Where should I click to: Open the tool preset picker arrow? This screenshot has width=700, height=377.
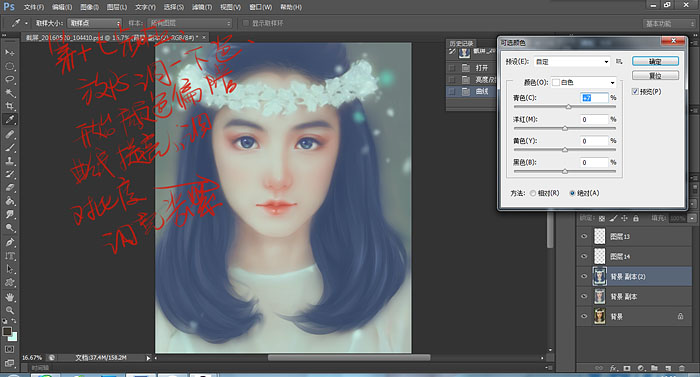tap(26, 23)
